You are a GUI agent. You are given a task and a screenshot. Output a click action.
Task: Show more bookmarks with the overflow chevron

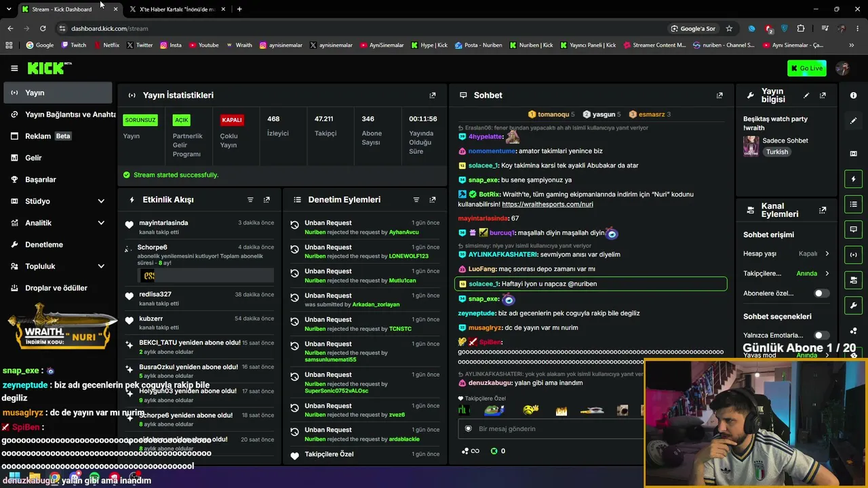click(x=852, y=45)
